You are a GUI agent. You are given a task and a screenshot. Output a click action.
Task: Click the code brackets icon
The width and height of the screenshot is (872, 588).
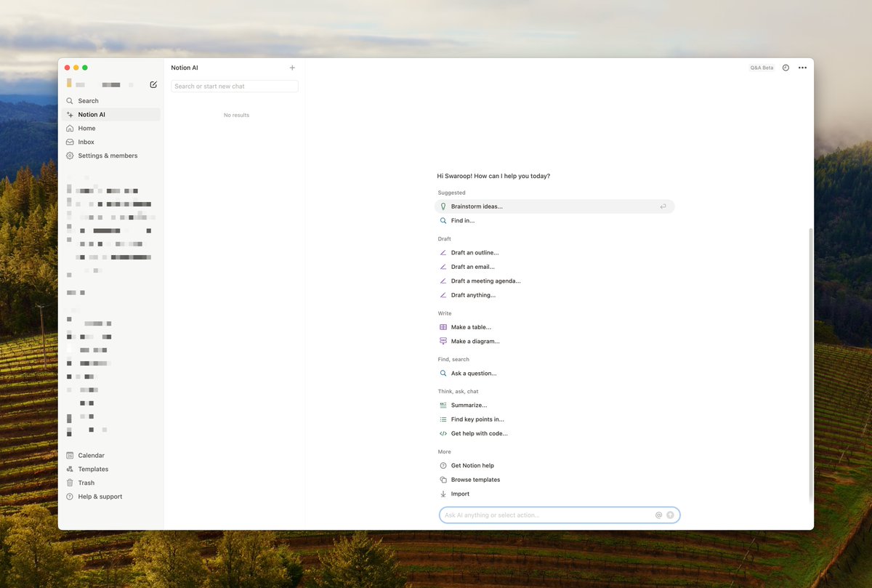(x=443, y=434)
